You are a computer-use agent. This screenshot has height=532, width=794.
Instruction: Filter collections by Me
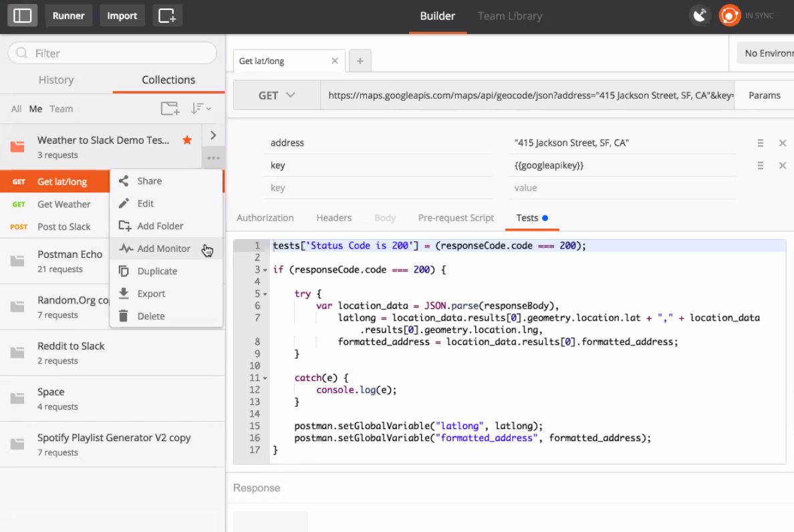pos(35,109)
